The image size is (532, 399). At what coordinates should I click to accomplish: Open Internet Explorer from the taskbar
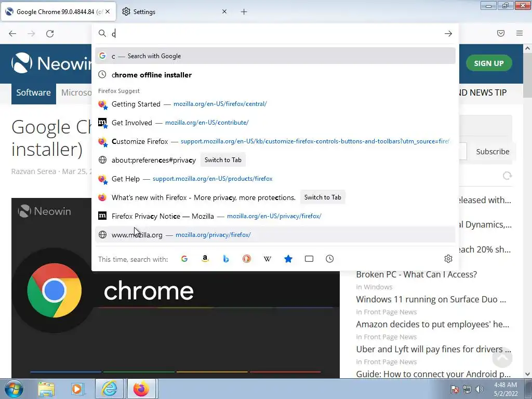109,389
